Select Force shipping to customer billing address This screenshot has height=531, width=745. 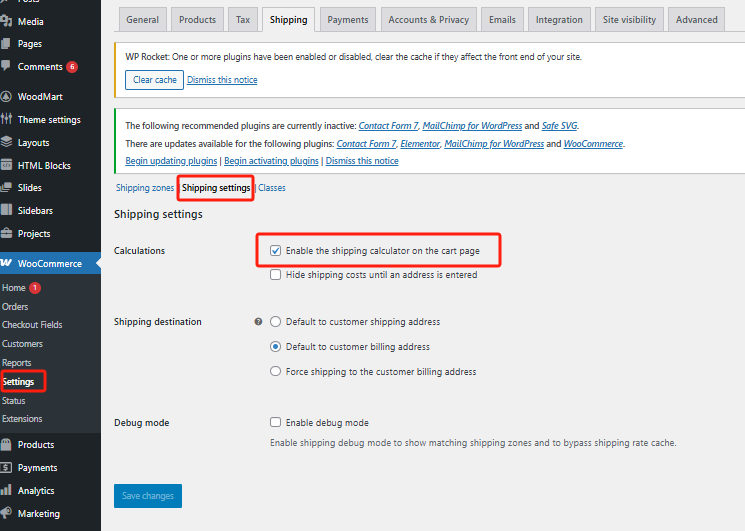pyautogui.click(x=275, y=372)
